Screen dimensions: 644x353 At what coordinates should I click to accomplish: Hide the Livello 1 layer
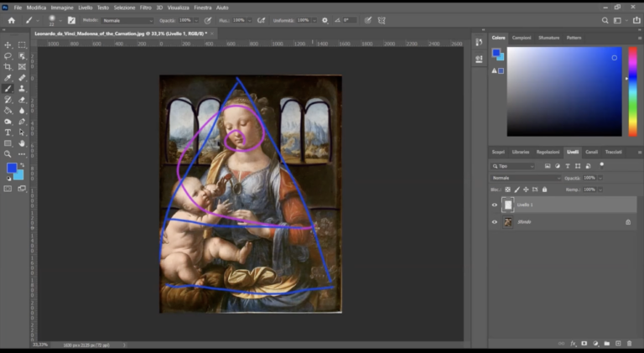pyautogui.click(x=494, y=205)
